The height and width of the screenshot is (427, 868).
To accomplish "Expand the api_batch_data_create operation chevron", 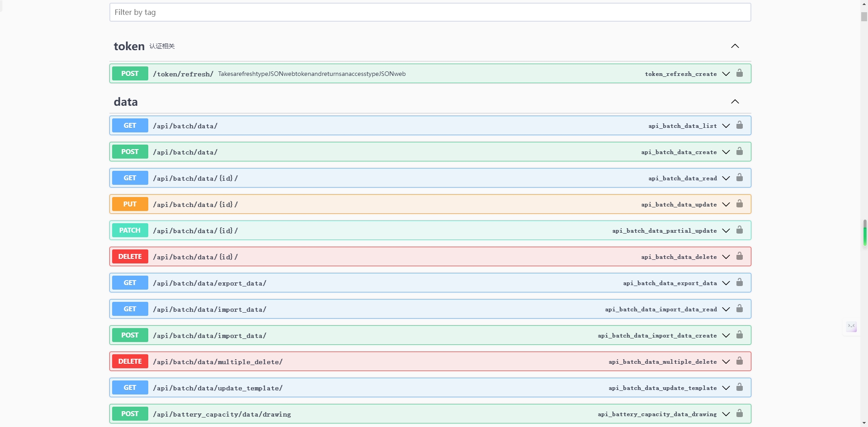I will (726, 152).
